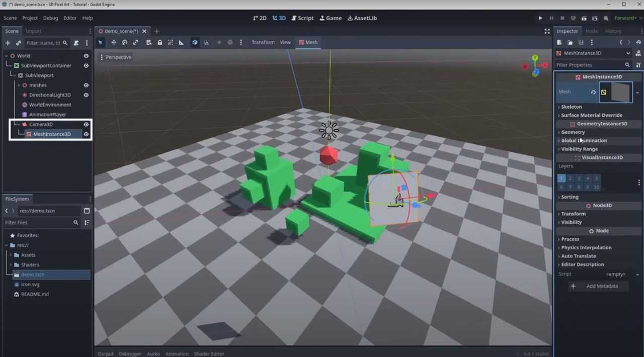Activate the Ruler measure tool

[181, 42]
